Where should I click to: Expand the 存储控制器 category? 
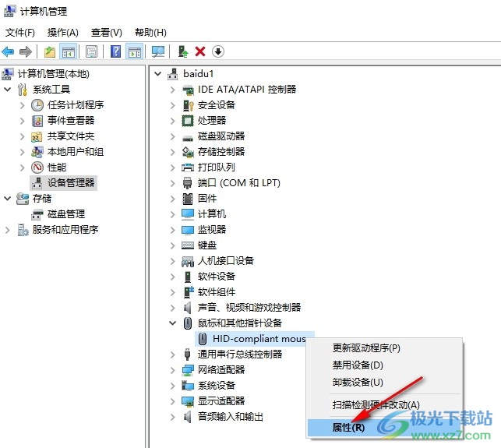[x=172, y=152]
